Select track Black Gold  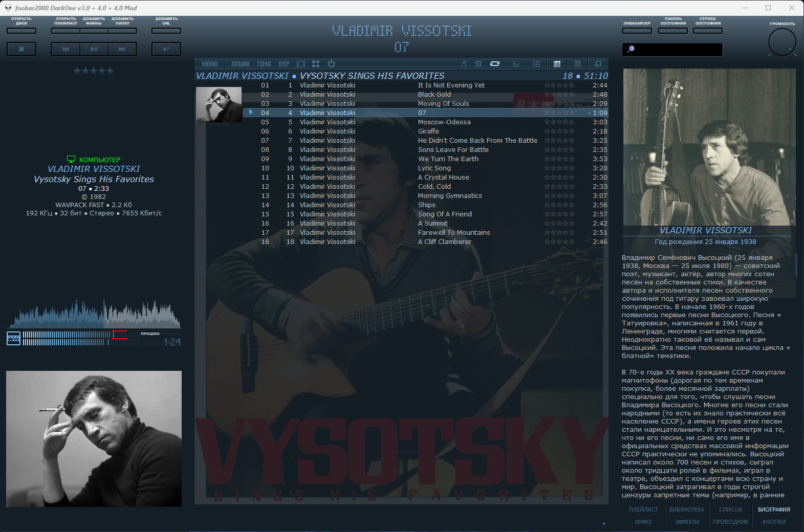coord(426,95)
